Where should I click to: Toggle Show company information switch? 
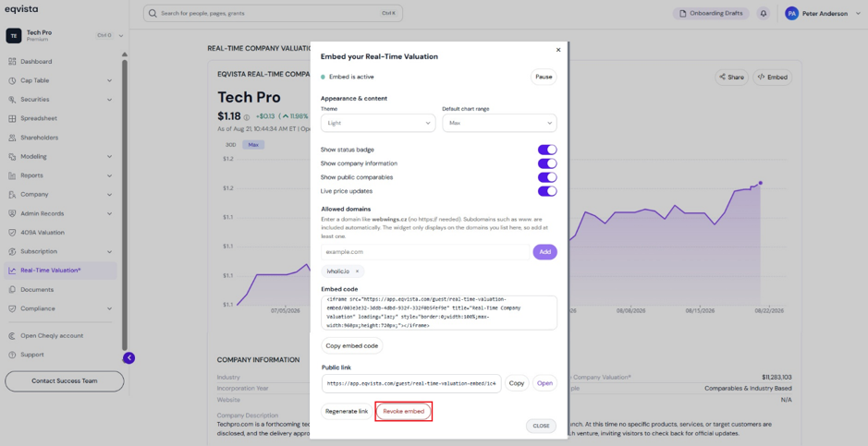point(547,163)
